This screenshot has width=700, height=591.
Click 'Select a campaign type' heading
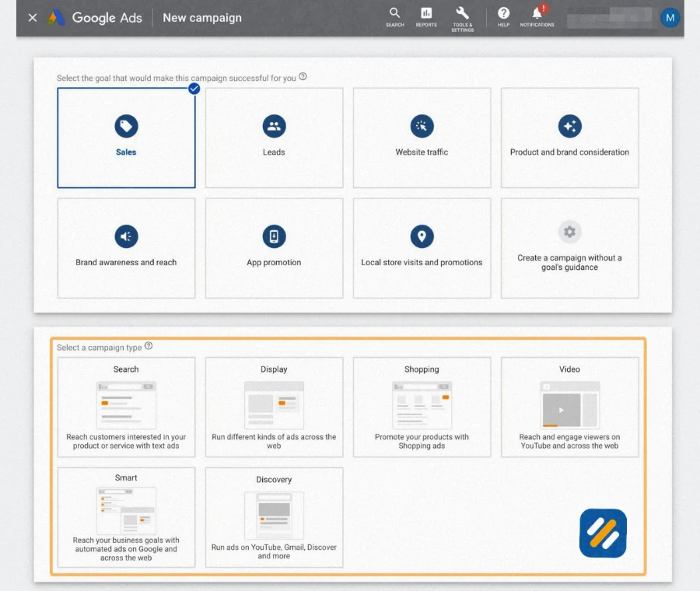point(99,348)
